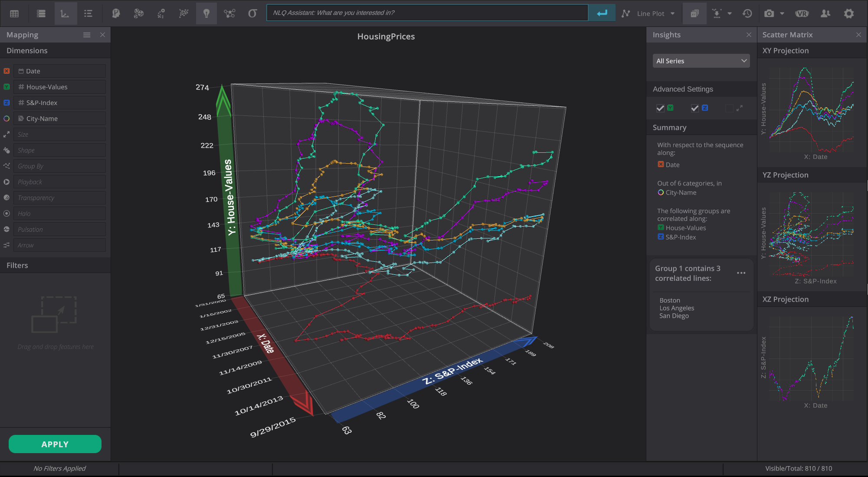868x477 pixels.
Task: Select the Date dimension on X
Action: (59, 71)
